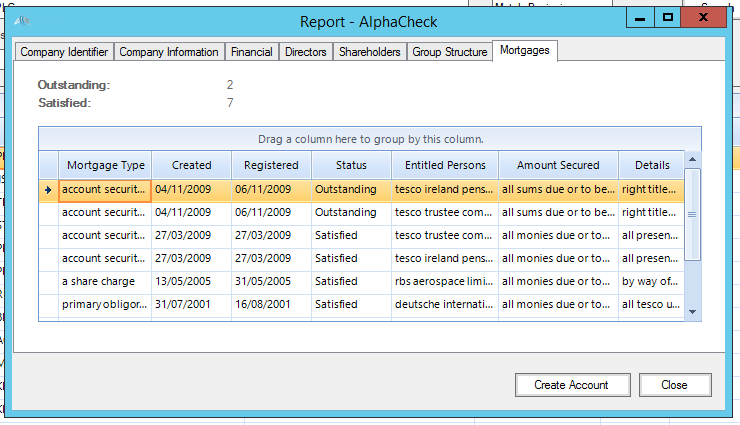Go to the Directors tab

click(x=306, y=52)
